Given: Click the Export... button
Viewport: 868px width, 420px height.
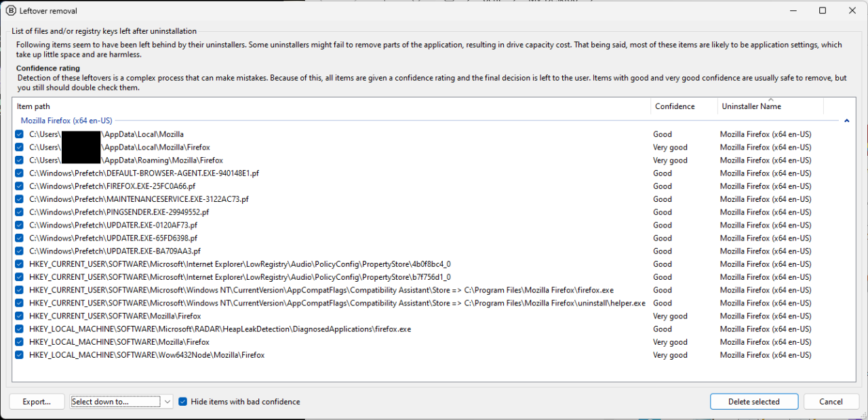Looking at the screenshot, I should pyautogui.click(x=37, y=401).
